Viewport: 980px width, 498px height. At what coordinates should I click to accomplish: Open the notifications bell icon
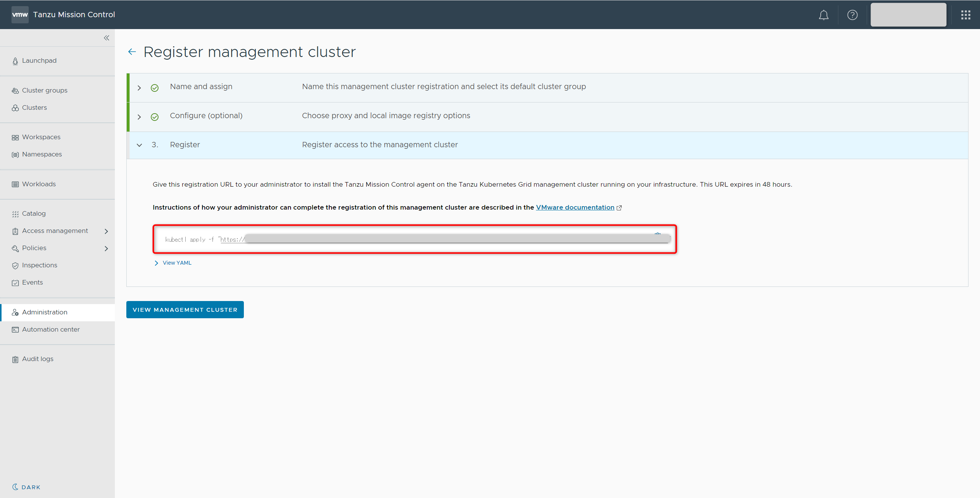pyautogui.click(x=823, y=15)
